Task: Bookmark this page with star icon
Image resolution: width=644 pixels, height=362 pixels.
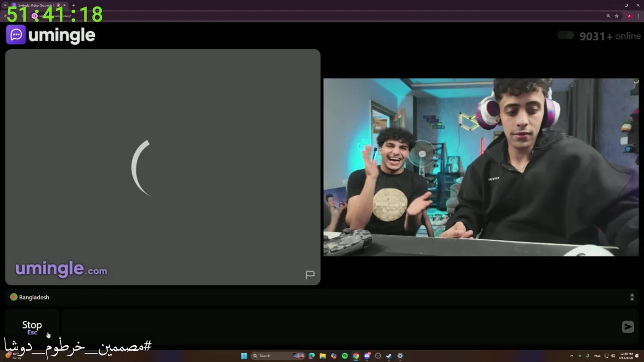Action: [617, 16]
